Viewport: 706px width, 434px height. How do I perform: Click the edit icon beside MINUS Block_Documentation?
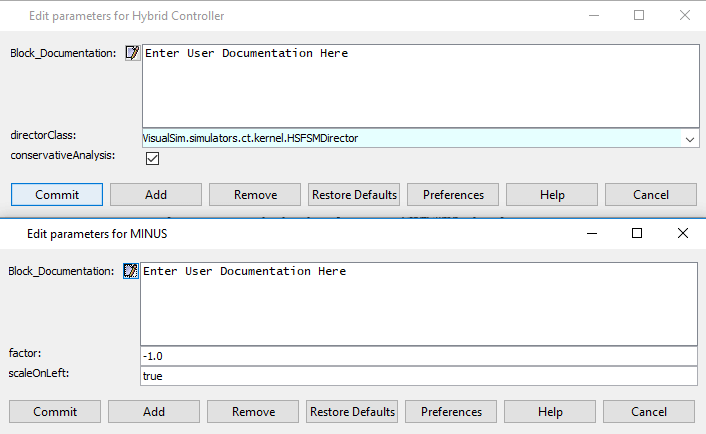(130, 271)
